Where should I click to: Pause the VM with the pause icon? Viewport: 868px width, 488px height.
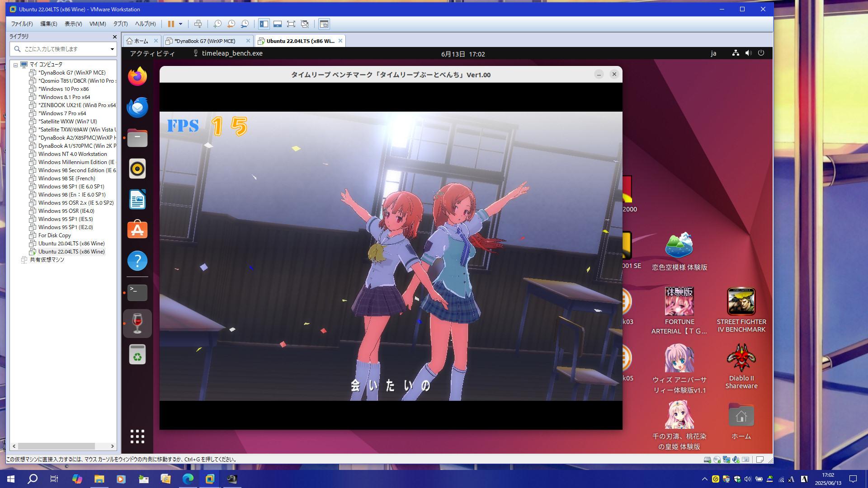(x=171, y=24)
